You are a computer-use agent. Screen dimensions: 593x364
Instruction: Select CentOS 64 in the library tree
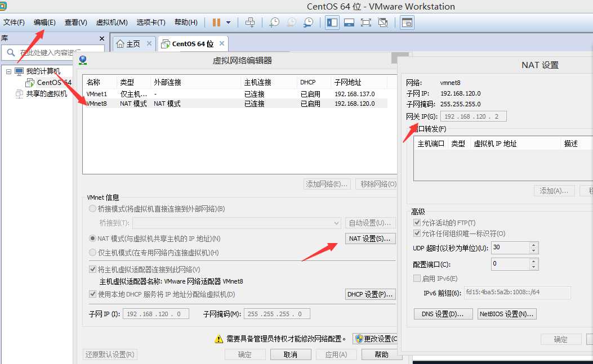pos(53,82)
